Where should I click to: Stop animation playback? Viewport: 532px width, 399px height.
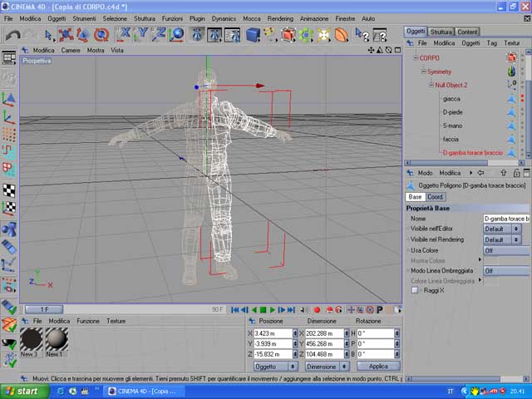tap(263, 310)
